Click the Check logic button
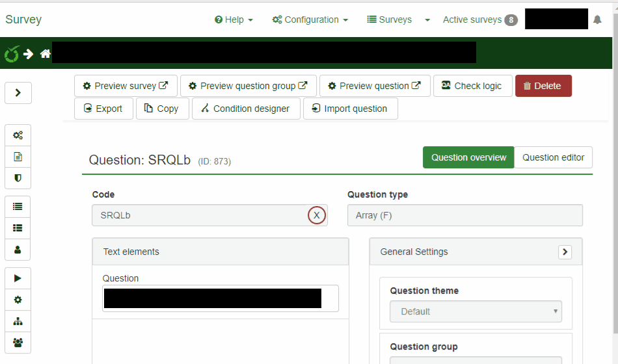This screenshot has width=618, height=364. tap(472, 86)
